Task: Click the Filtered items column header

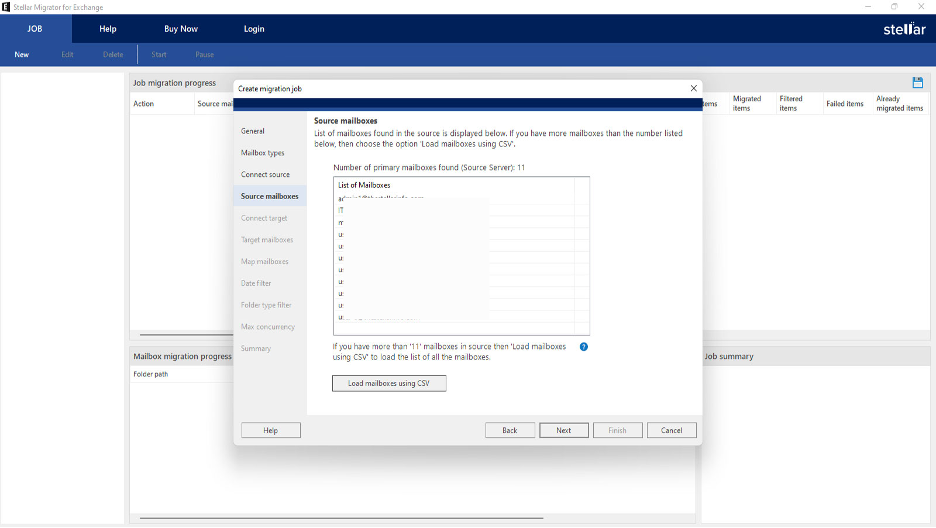Action: tap(791, 103)
